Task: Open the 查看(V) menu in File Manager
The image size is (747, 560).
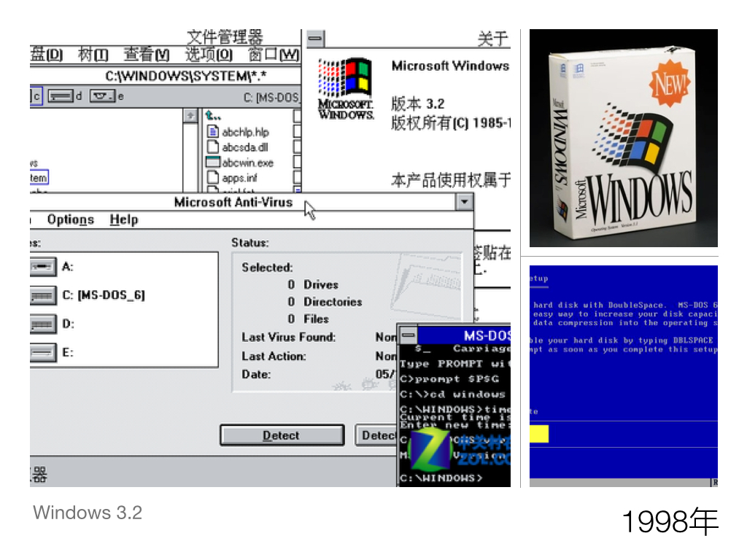Action: click(x=146, y=55)
